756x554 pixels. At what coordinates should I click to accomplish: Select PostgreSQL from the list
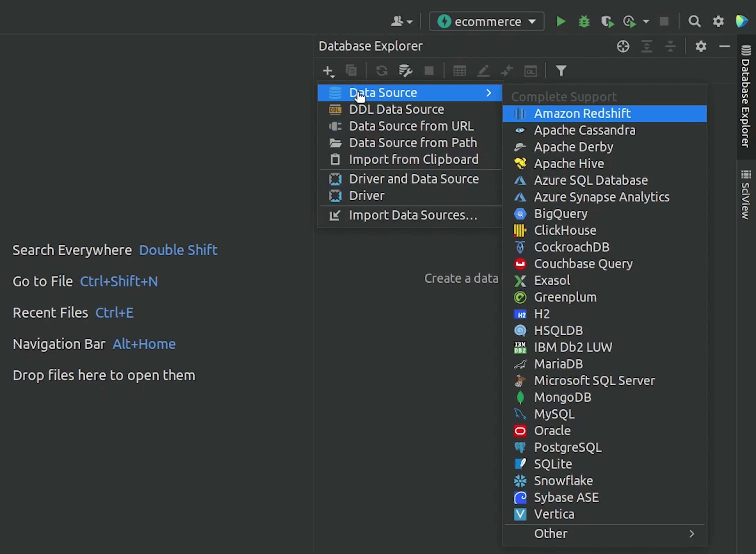click(x=568, y=447)
